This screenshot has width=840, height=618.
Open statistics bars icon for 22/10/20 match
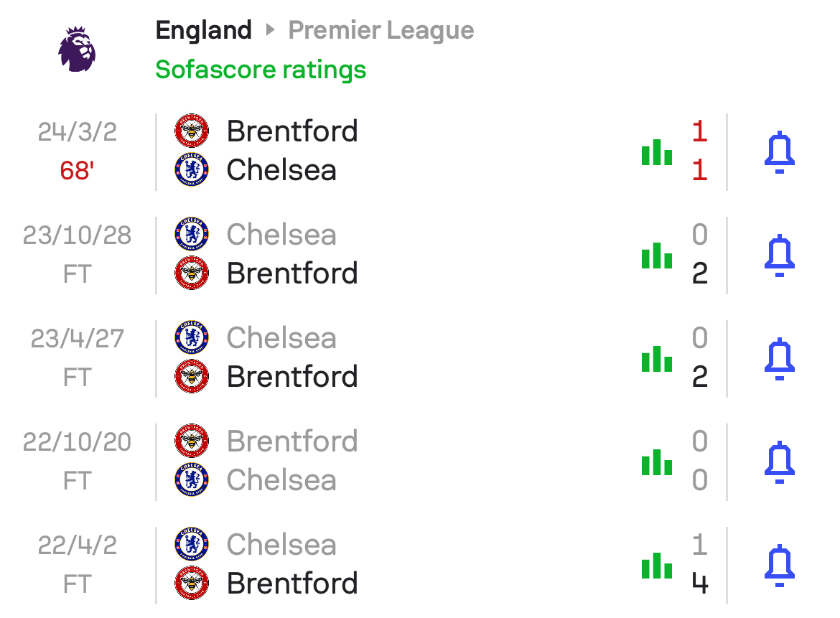click(x=657, y=462)
